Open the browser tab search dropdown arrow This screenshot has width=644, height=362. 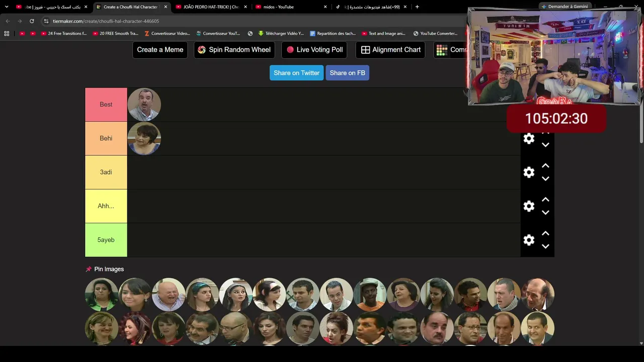[7, 7]
